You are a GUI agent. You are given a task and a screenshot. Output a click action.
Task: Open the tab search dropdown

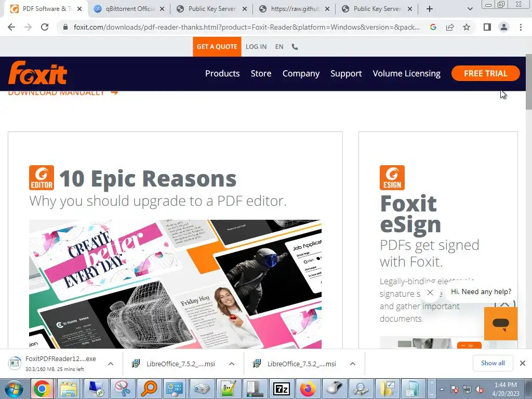point(470,9)
